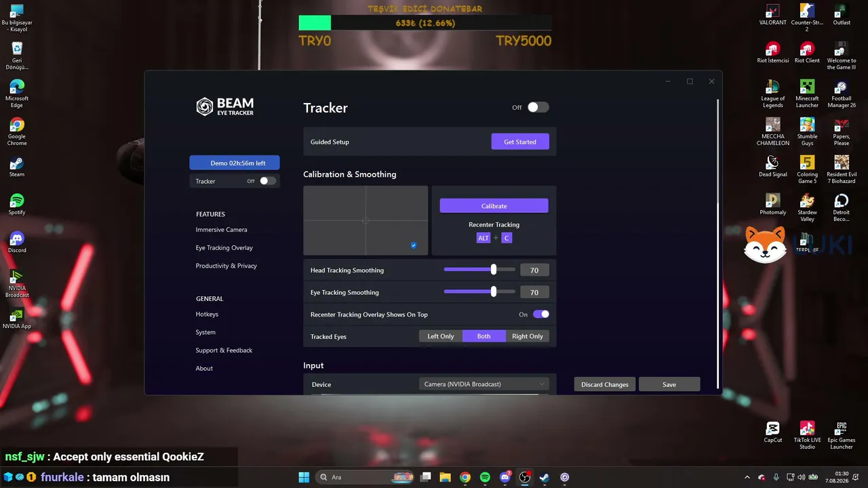868x488 pixels.
Task: Open the About page
Action: tap(205, 369)
